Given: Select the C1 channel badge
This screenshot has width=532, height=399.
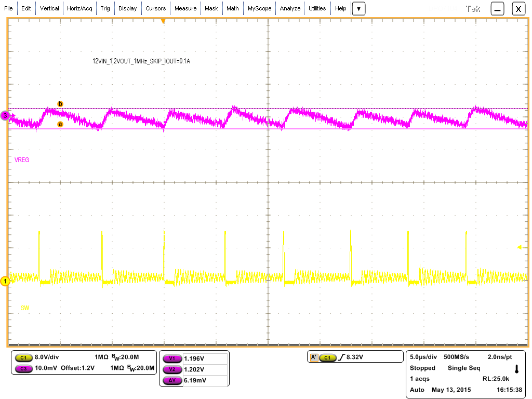Looking at the screenshot, I should click(x=23, y=357).
